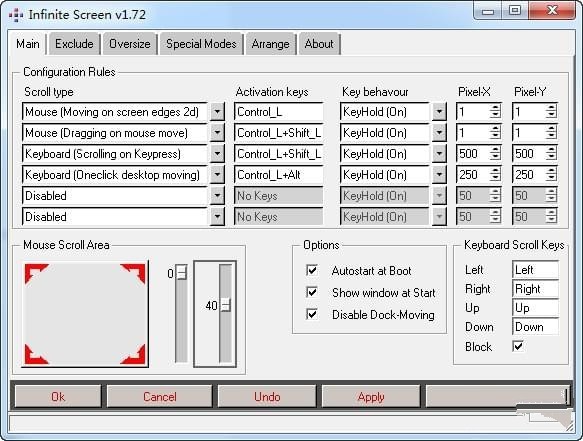This screenshot has height=441, width=583.
Task: Click the Cancel button
Action: (x=160, y=397)
